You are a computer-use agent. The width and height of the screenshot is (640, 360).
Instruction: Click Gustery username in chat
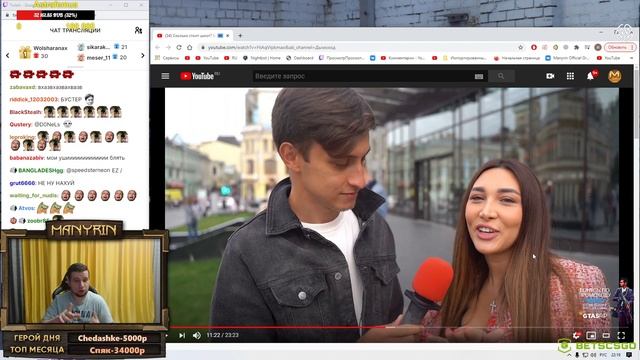tap(20, 124)
